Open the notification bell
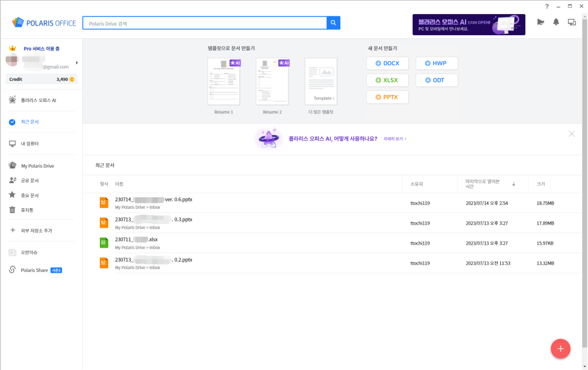 pyautogui.click(x=556, y=22)
